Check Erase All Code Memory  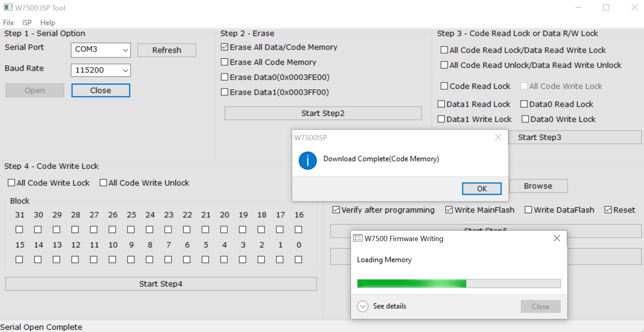tap(225, 62)
